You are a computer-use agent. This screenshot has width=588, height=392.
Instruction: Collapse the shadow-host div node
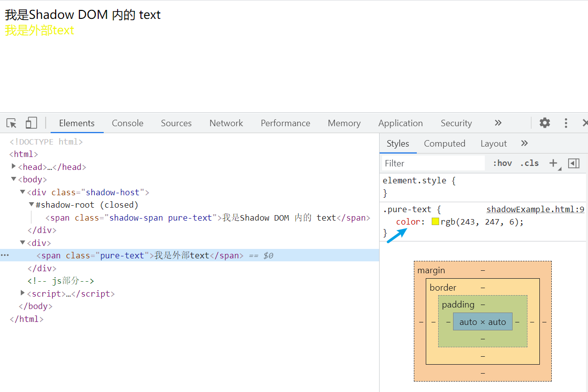[x=22, y=192]
